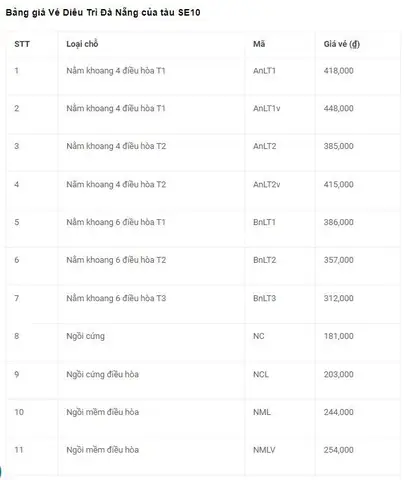Click the NCL code cell

[261, 374]
